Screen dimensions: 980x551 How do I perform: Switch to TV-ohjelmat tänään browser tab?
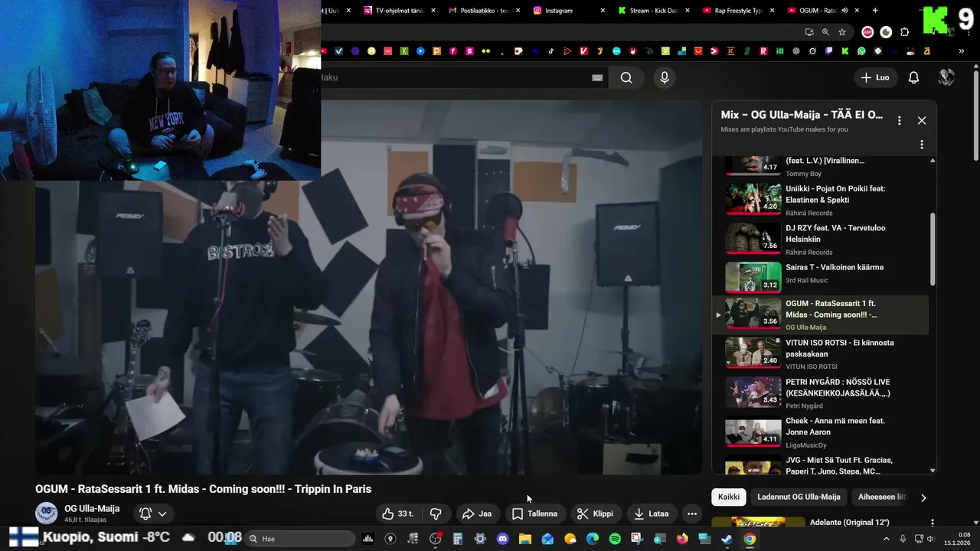coord(399,11)
